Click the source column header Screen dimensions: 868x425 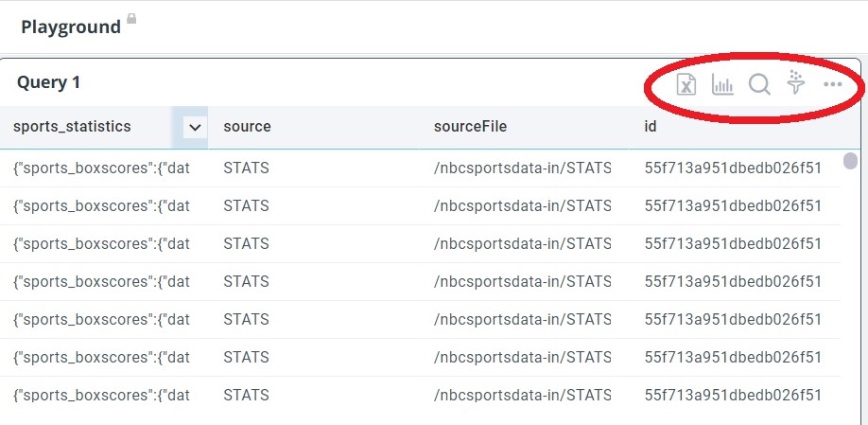(x=247, y=127)
